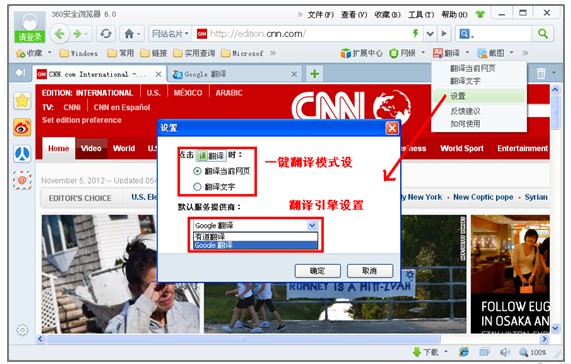Expand the 网站名片 dropdown

click(170, 34)
